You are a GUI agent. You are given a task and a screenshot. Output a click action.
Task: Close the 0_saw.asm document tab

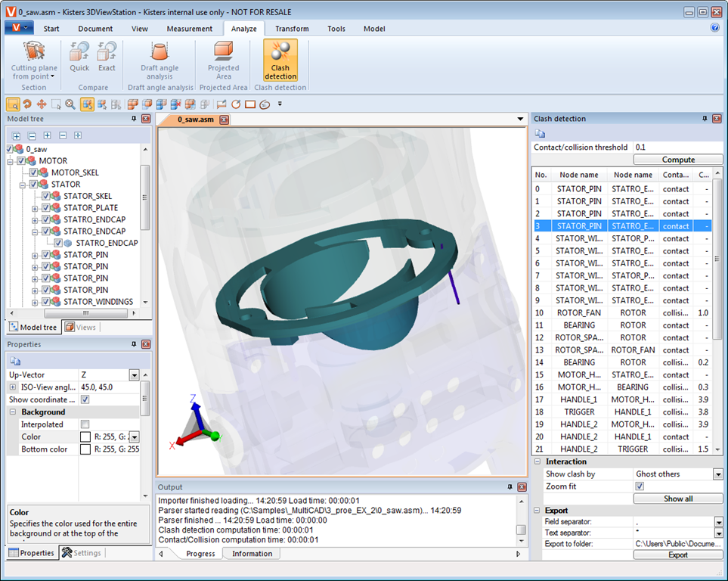coord(225,120)
